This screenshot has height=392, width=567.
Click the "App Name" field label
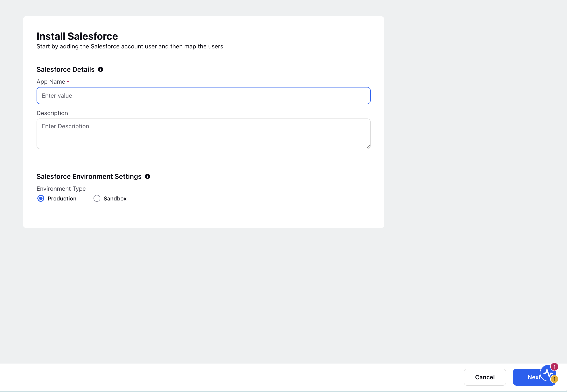[x=51, y=82]
